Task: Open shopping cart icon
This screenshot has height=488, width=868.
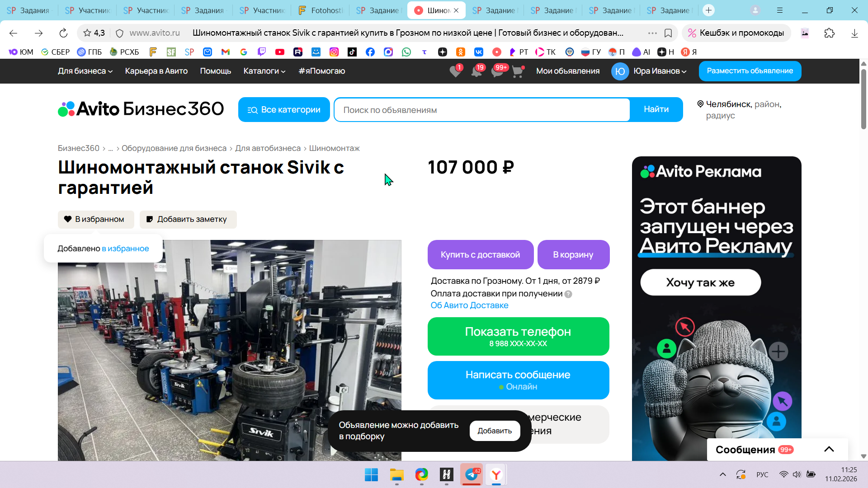Action: (517, 71)
